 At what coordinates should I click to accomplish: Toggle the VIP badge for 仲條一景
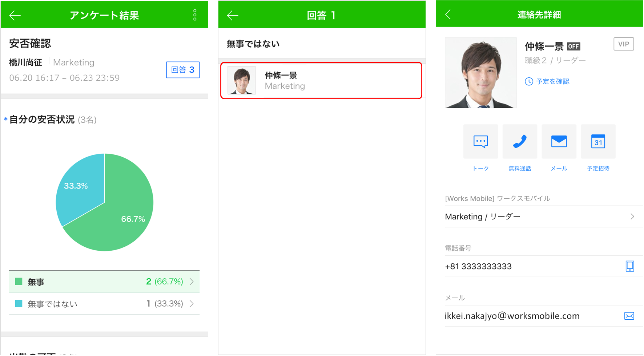coord(623,44)
